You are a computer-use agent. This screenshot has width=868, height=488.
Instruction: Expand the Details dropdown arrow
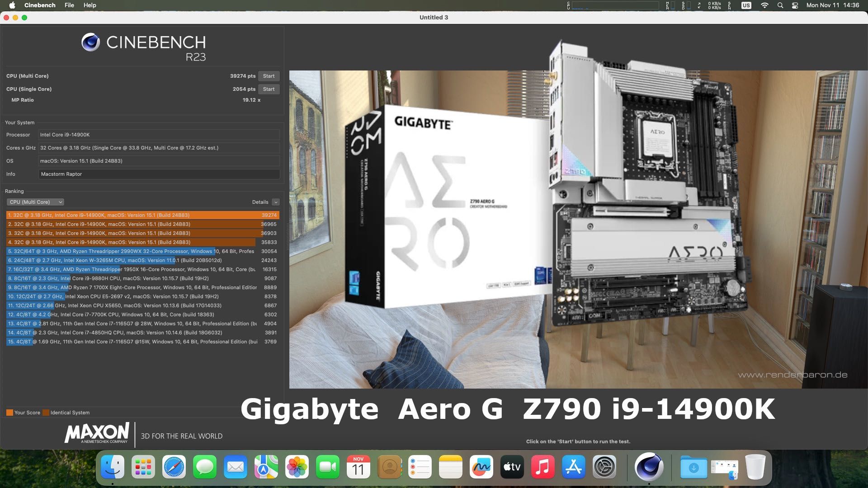tap(276, 202)
